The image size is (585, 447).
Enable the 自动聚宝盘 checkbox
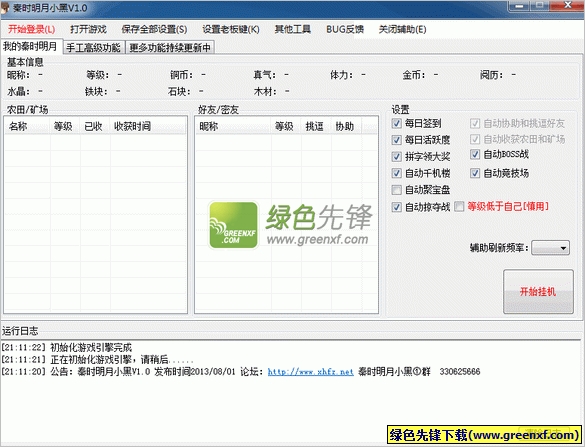click(396, 190)
